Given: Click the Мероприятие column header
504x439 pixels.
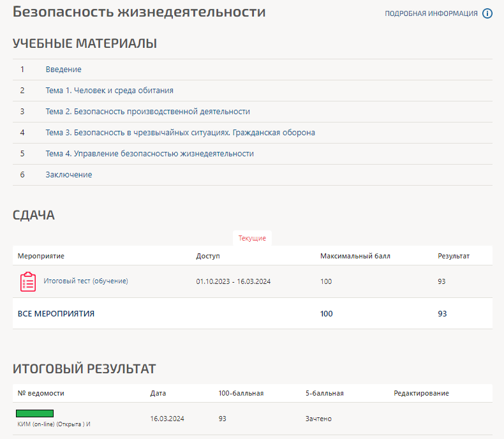Looking at the screenshot, I should 41,256.
